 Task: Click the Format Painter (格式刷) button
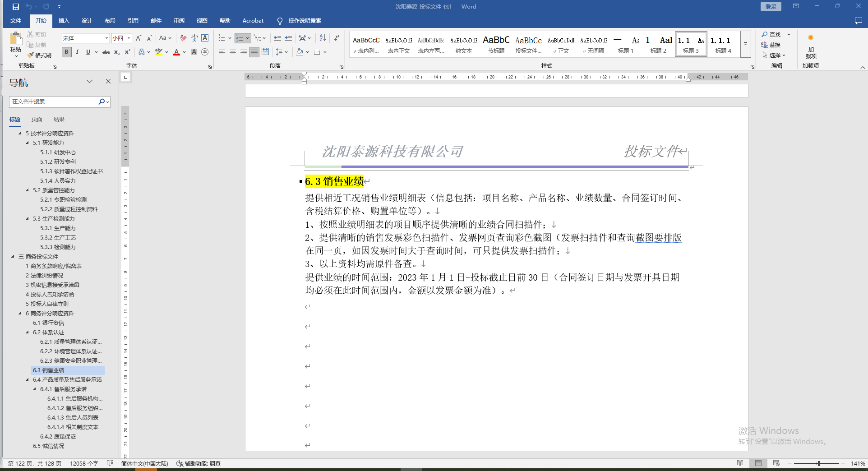pos(40,55)
